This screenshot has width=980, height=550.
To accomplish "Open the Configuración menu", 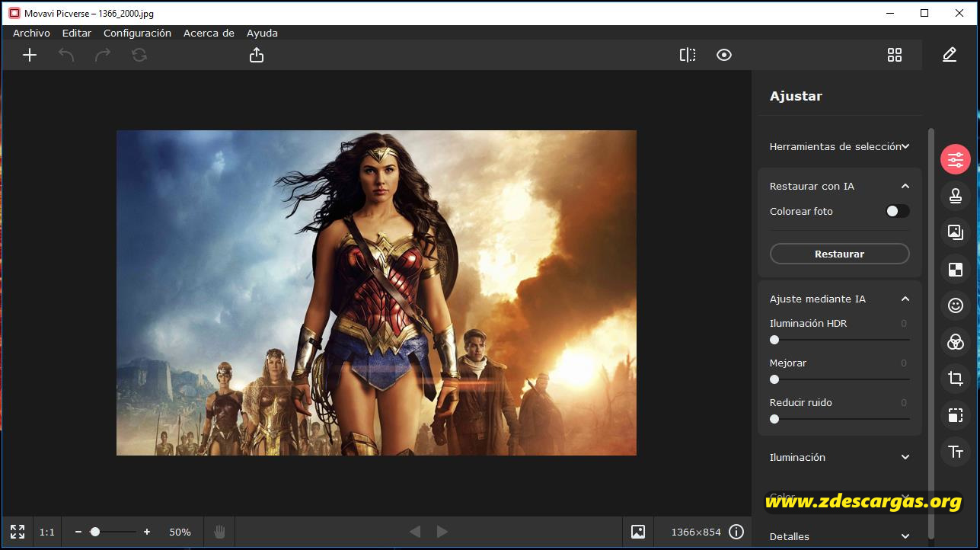I will tap(137, 33).
